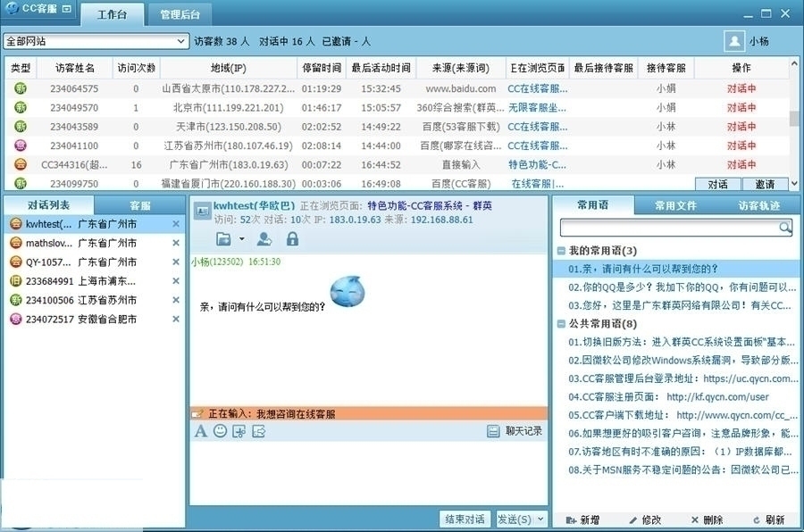Screen dimensions: 804x532
Task: Click 刷新 to refresh phrases
Action: 768,520
